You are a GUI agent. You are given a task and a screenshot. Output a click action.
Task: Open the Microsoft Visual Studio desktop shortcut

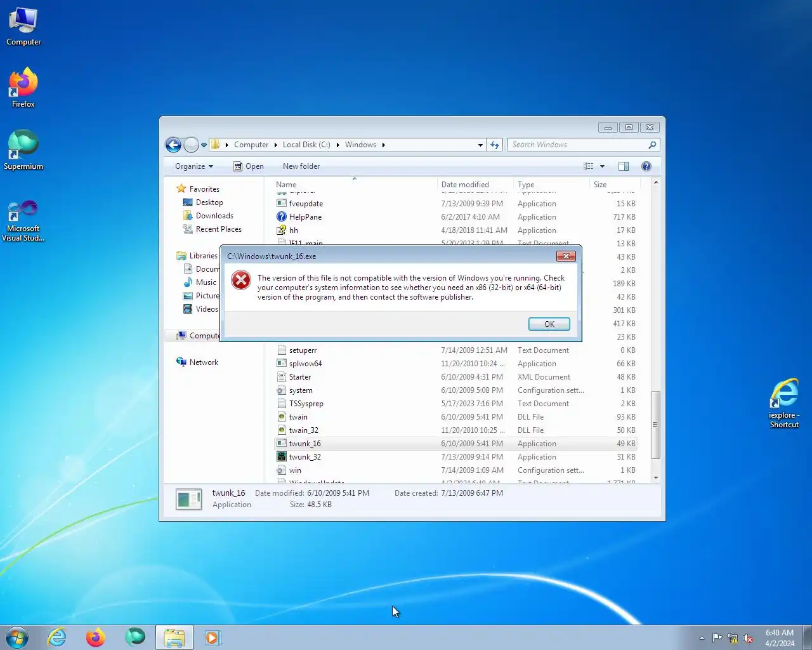coord(23,220)
